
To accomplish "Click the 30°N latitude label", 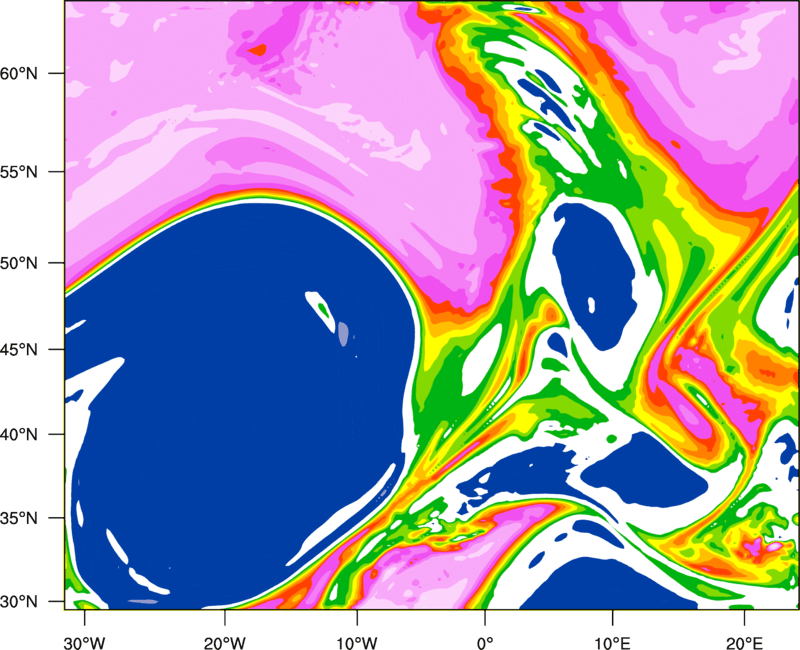I will [x=19, y=602].
